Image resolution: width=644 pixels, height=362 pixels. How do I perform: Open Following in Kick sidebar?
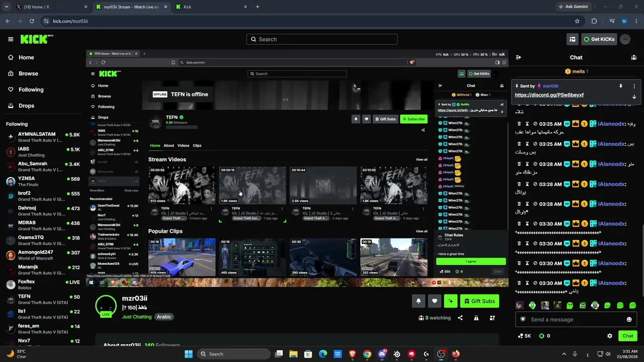point(31,89)
